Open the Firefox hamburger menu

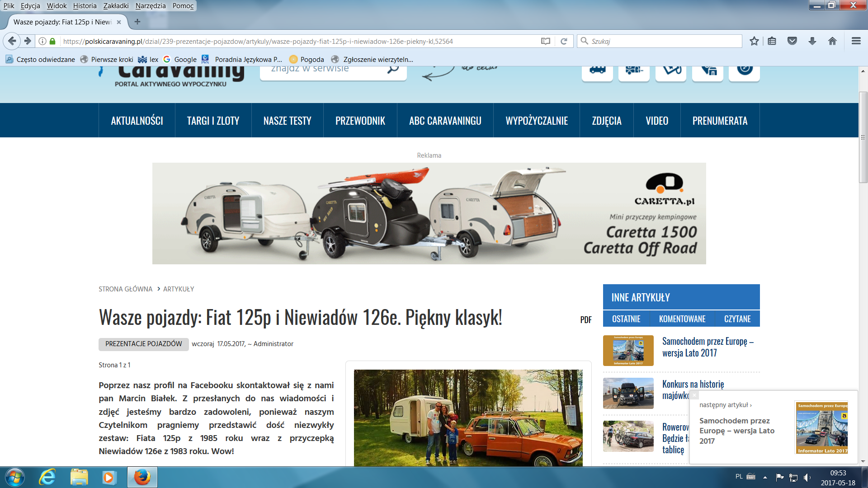tap(856, 41)
